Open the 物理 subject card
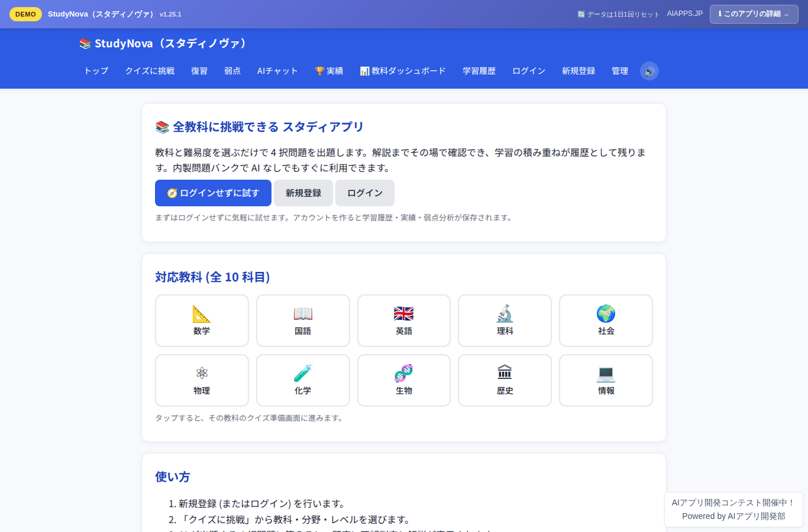This screenshot has width=808, height=532. pos(202,380)
